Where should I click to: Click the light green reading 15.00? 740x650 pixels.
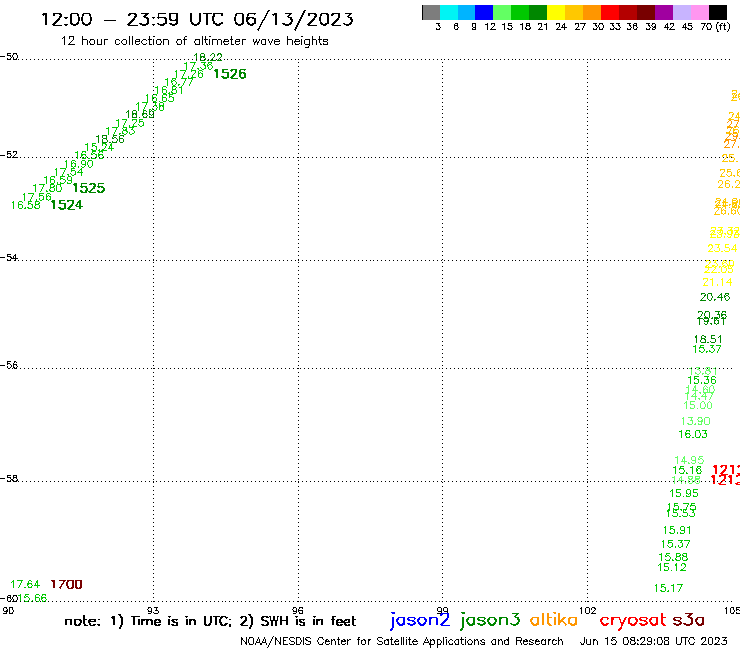pyautogui.click(x=698, y=405)
